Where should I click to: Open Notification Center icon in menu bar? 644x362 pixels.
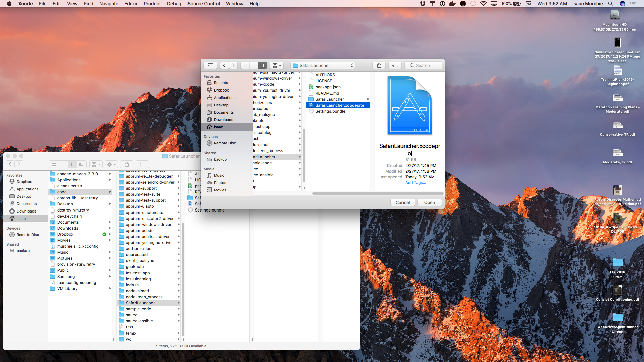[x=633, y=4]
